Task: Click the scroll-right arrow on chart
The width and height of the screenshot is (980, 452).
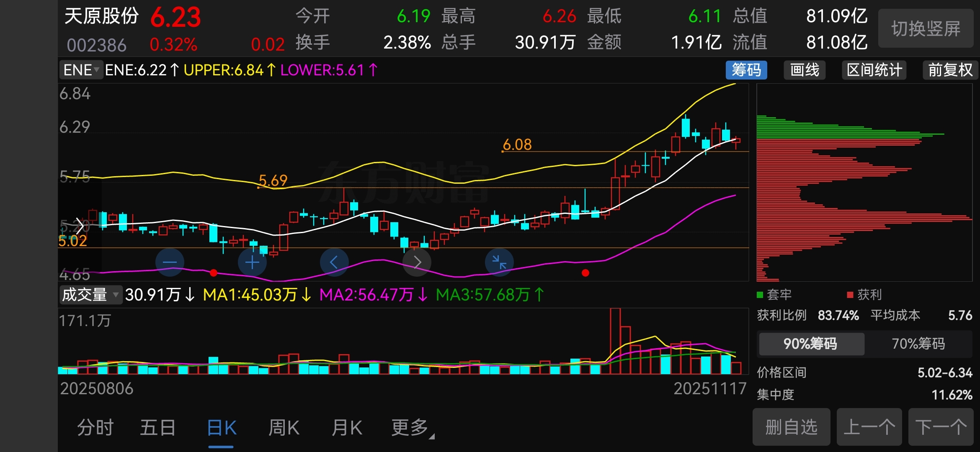Action: 417,262
